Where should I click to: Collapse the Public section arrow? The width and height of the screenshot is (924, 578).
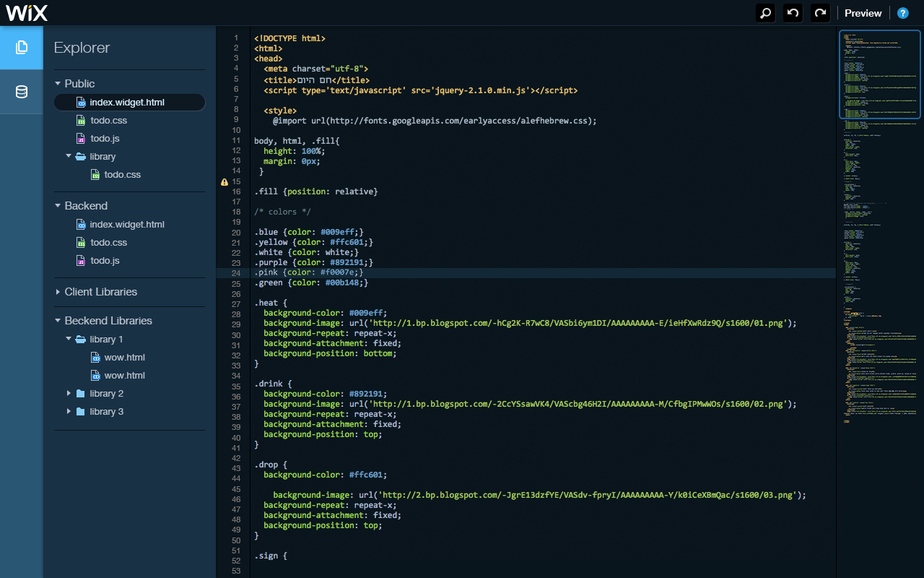pos(58,84)
